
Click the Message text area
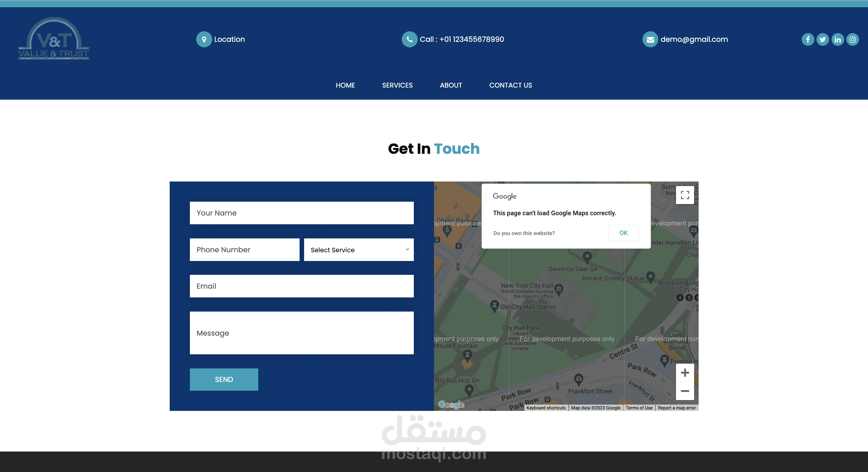[302, 333]
